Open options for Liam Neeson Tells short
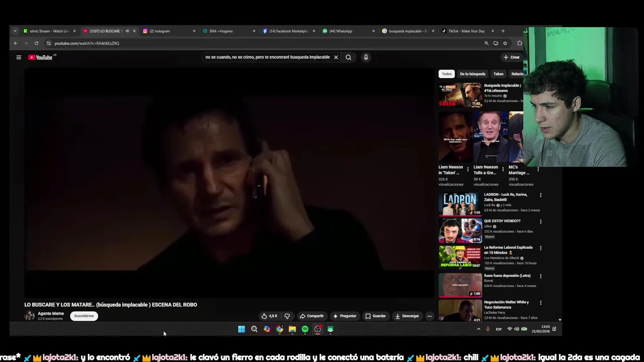The width and height of the screenshot is (644, 362). 503,169
